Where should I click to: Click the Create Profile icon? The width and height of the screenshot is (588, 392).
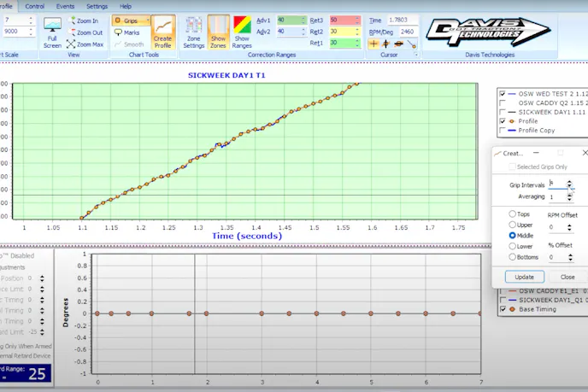pos(162,32)
